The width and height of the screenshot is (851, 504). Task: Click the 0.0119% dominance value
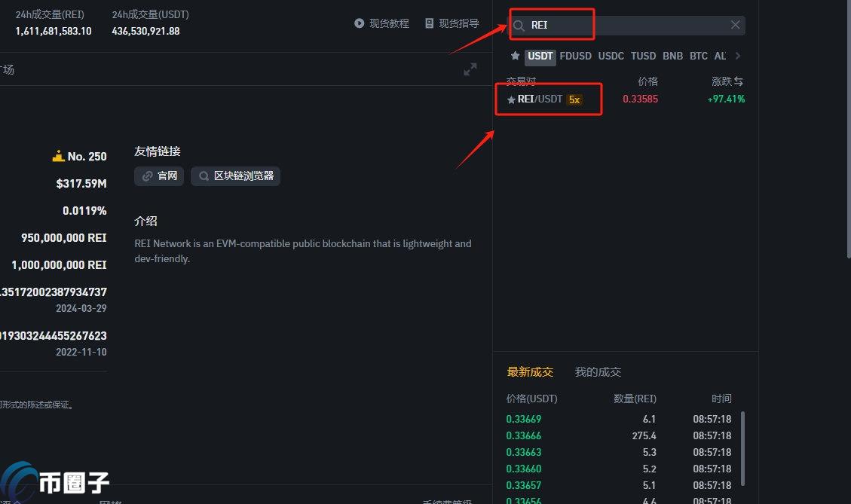pyautogui.click(x=84, y=211)
